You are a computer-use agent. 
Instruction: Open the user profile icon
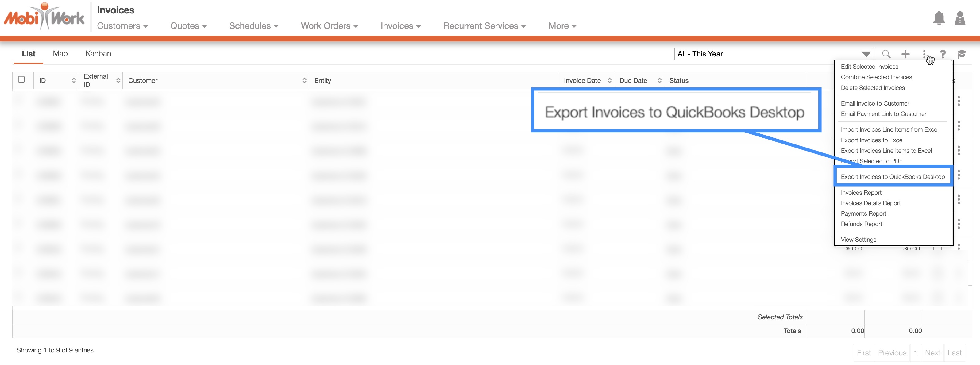pos(960,18)
